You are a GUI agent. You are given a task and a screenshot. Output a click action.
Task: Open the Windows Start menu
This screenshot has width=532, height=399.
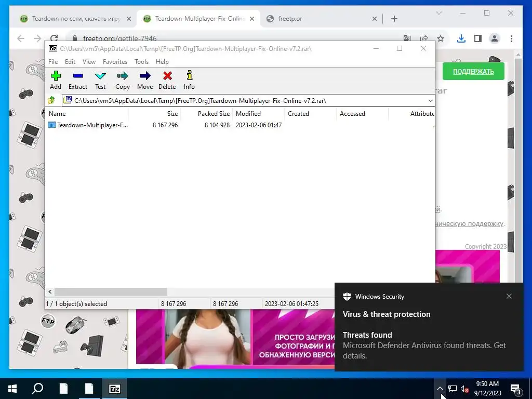[12, 389]
